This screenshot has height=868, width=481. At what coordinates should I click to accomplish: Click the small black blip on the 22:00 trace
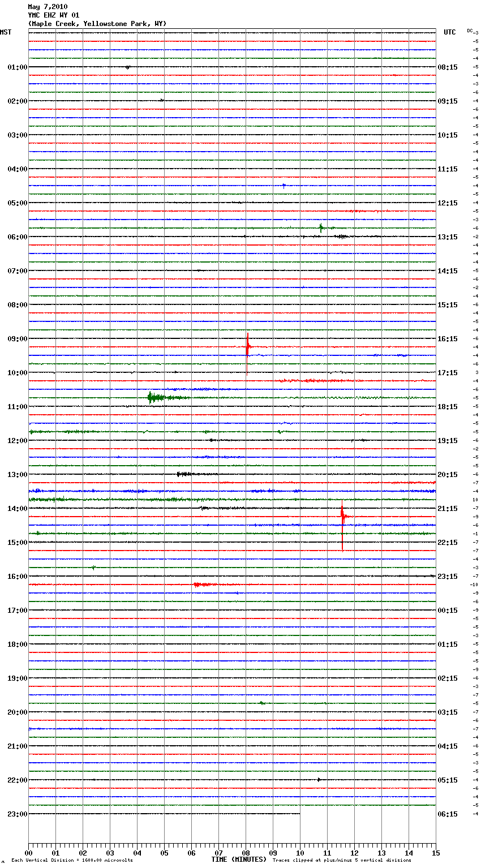click(319, 780)
